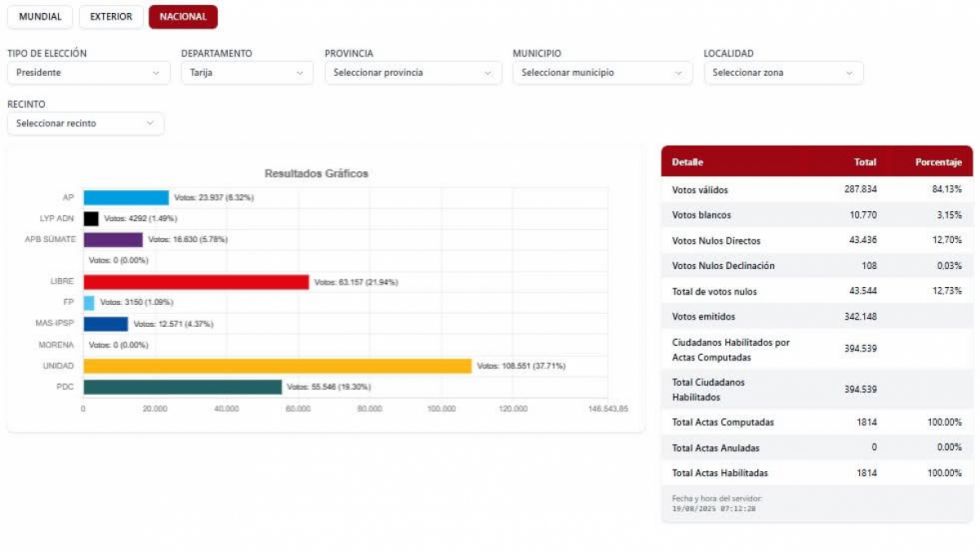Image resolution: width=980 pixels, height=552 pixels.
Task: Click the dark teal PDC bar
Action: pos(182,387)
